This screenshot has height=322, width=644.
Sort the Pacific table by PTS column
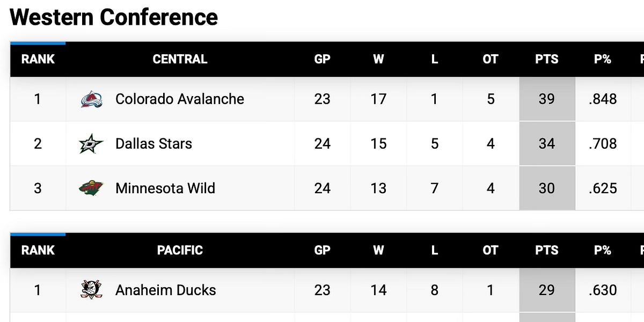[546, 251]
